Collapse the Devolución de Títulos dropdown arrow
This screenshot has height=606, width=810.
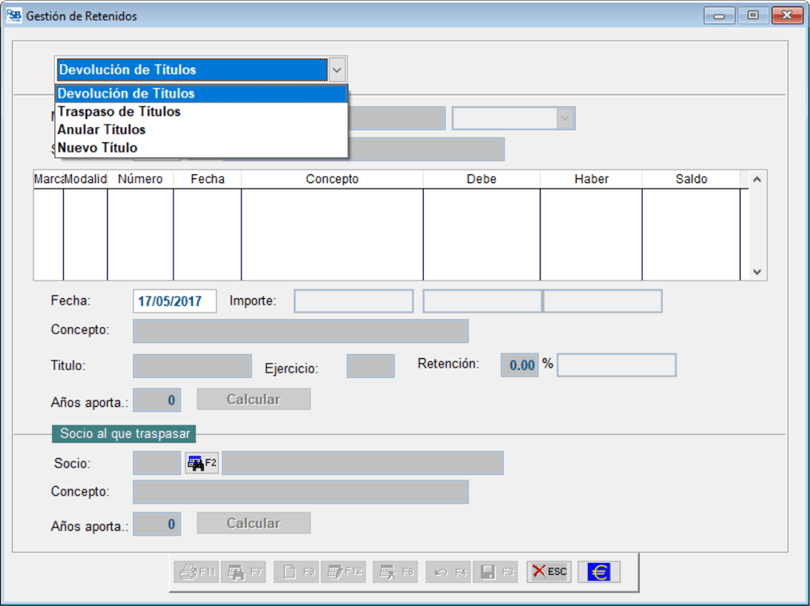pos(337,70)
